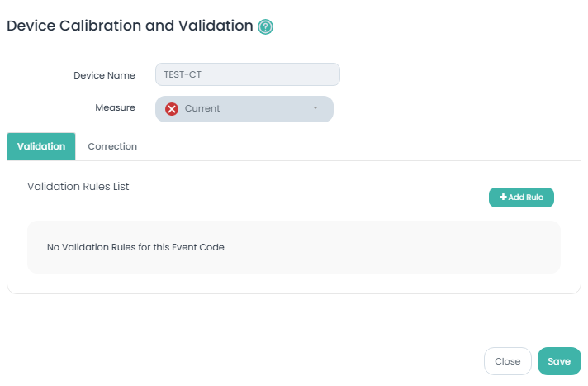Switch to the Validation tab
The height and width of the screenshot is (386, 588).
pos(41,146)
